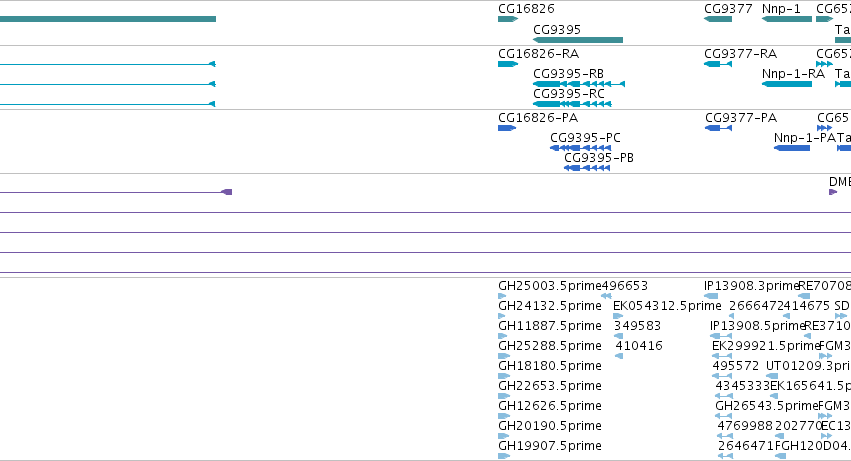Select the 495572 feature label
Image resolution: width=851 pixels, height=461 pixels.
click(735, 366)
